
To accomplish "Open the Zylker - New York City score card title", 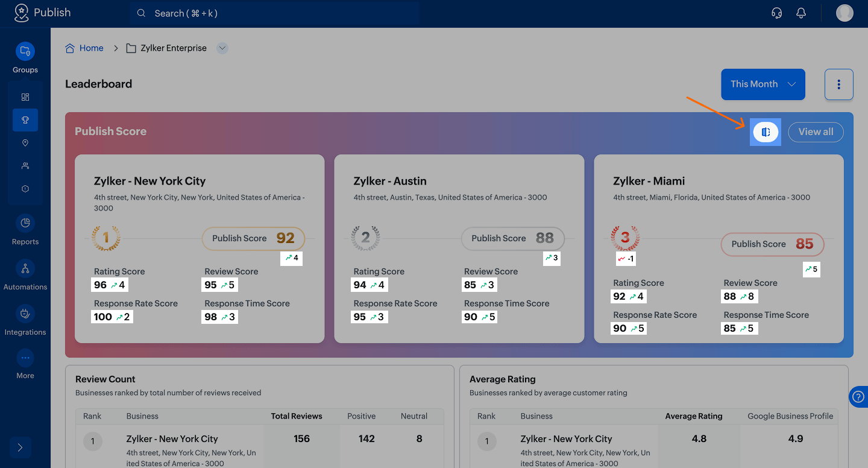I will click(x=150, y=181).
